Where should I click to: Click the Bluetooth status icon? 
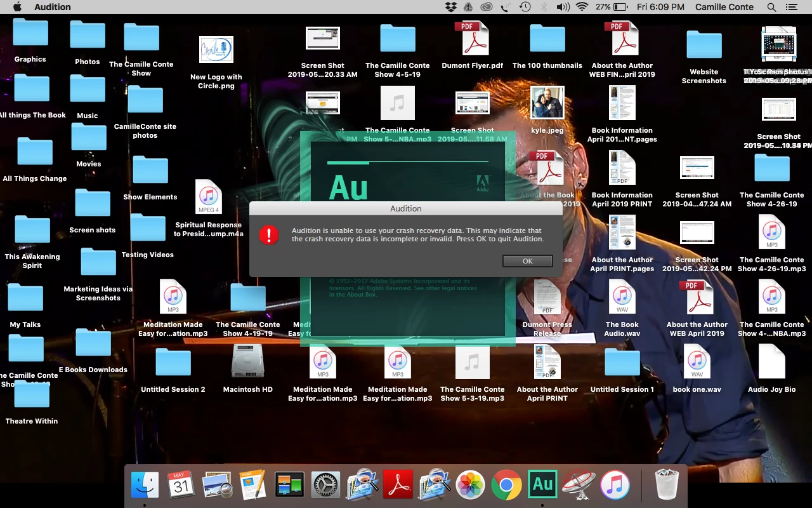click(544, 7)
